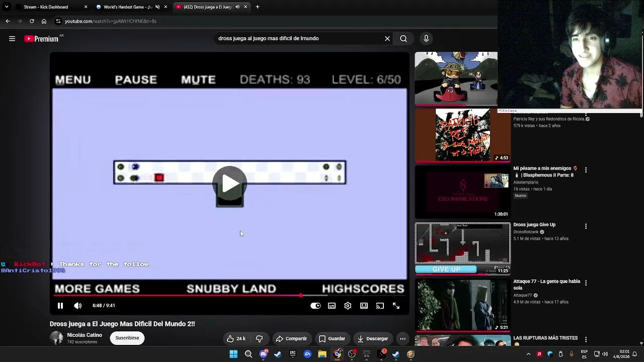Mute the Dross juega tab audio
Screen dimensions: 644x362
[237, 7]
